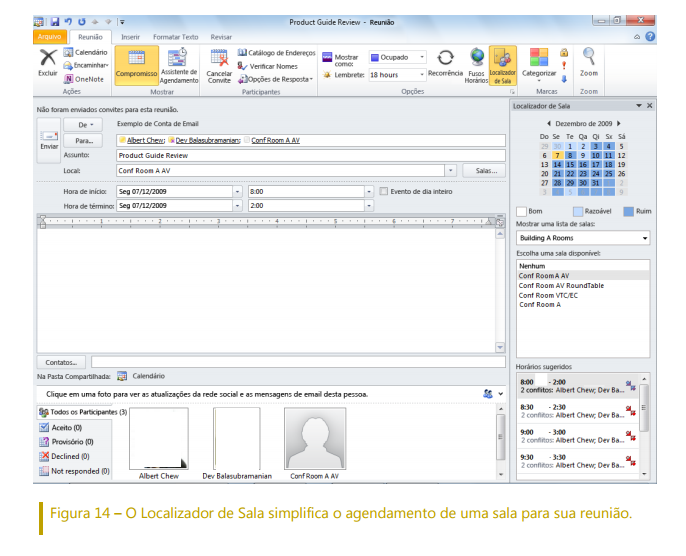
Task: Toggle the Declined (0) filter checkbox
Action: pyautogui.click(x=44, y=455)
